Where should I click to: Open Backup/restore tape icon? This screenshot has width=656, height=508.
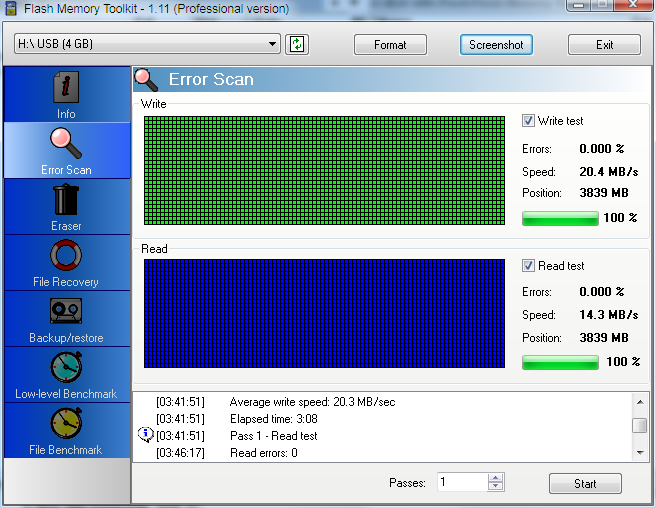click(x=66, y=311)
